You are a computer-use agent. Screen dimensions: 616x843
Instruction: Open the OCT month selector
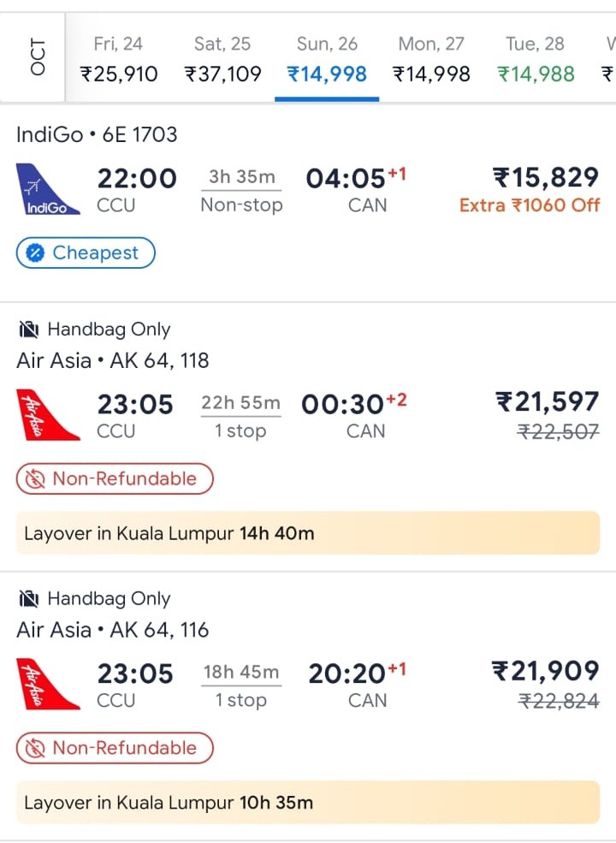click(37, 57)
